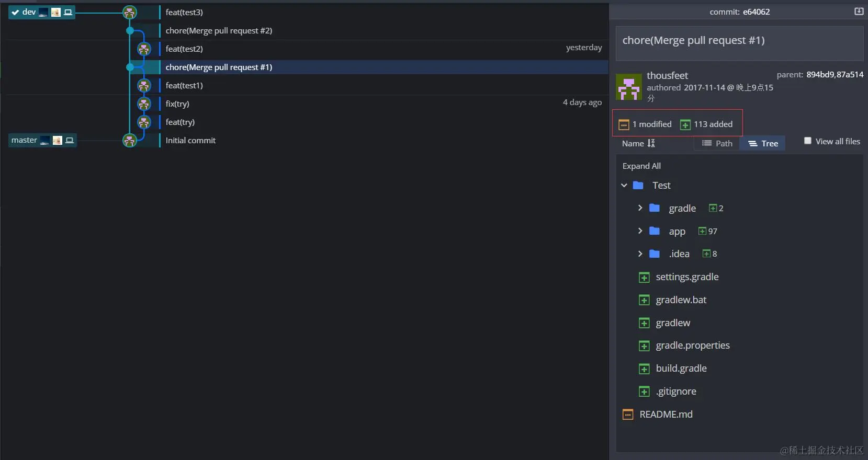Click the Name sort order icon

pos(651,143)
